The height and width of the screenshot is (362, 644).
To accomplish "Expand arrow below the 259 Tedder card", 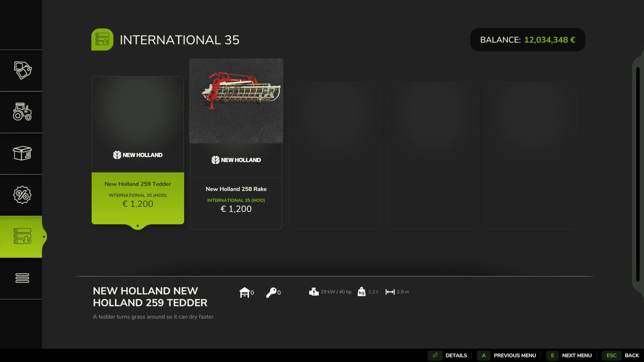I will click(x=138, y=226).
